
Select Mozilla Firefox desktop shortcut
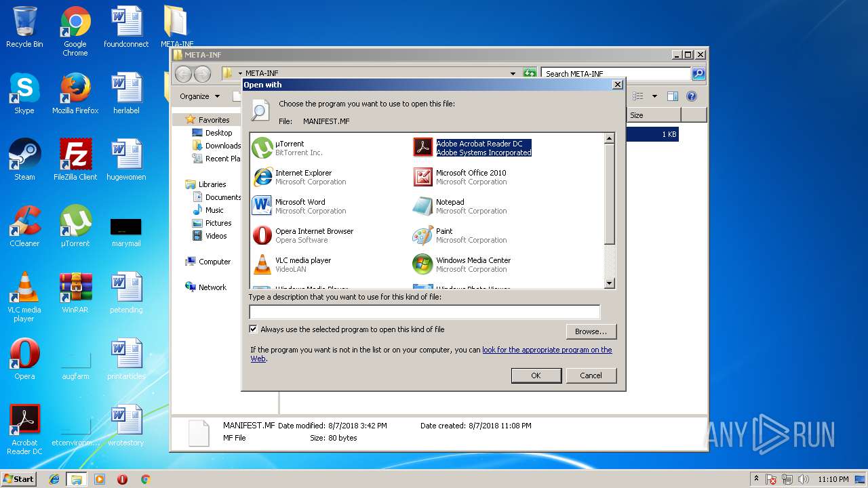click(75, 94)
